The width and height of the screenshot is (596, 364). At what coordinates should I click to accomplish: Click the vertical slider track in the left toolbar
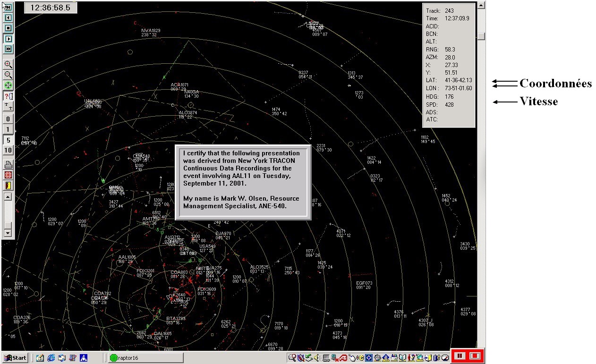pyautogui.click(x=8, y=215)
